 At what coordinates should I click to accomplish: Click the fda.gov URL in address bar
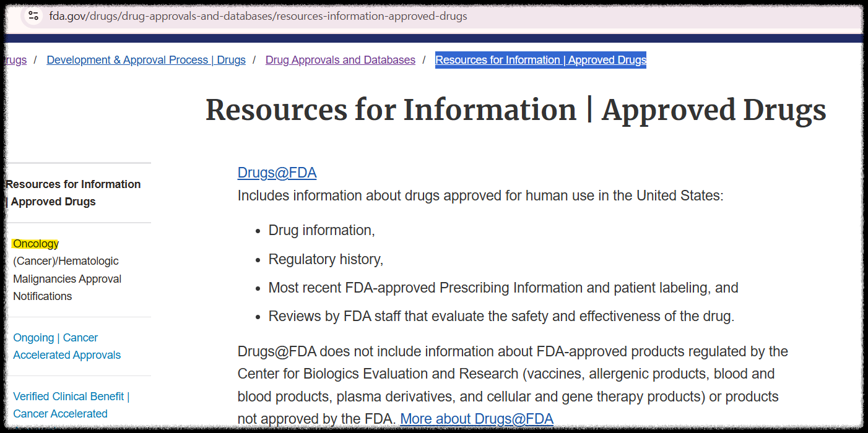[258, 16]
